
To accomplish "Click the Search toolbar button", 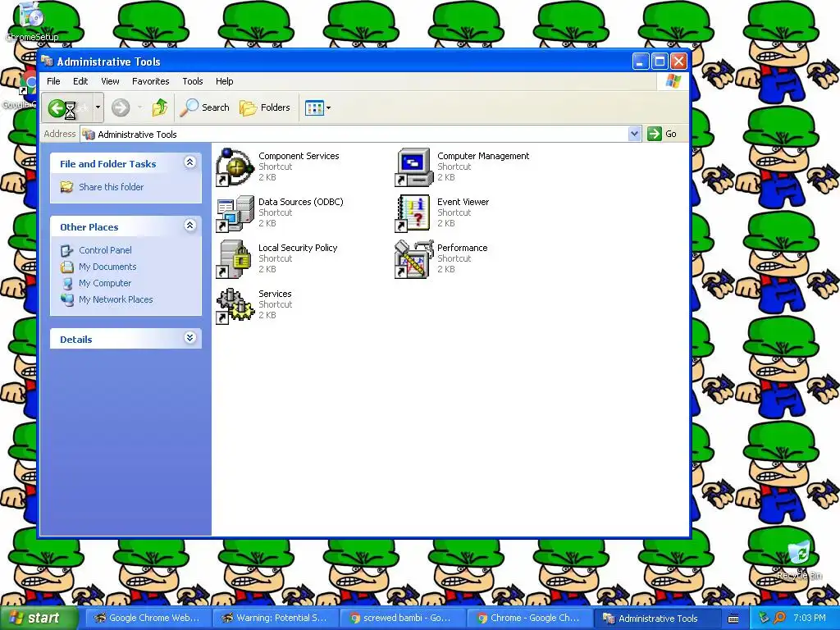I will pos(204,107).
